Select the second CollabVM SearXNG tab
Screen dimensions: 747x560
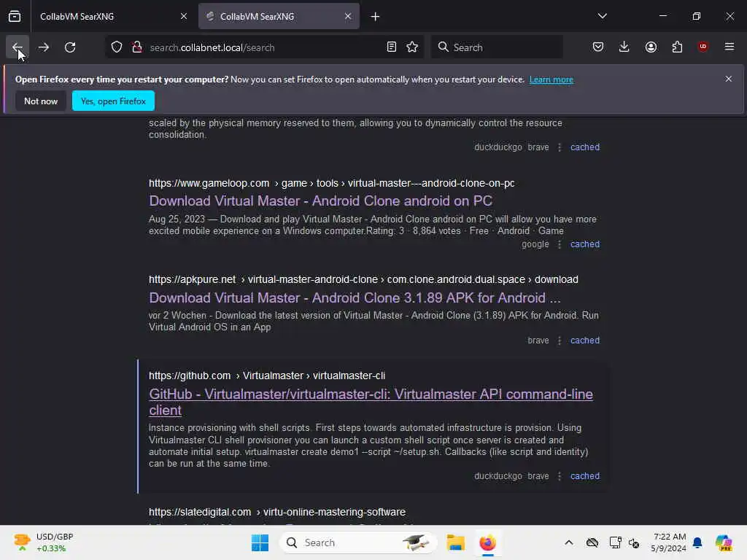point(279,16)
